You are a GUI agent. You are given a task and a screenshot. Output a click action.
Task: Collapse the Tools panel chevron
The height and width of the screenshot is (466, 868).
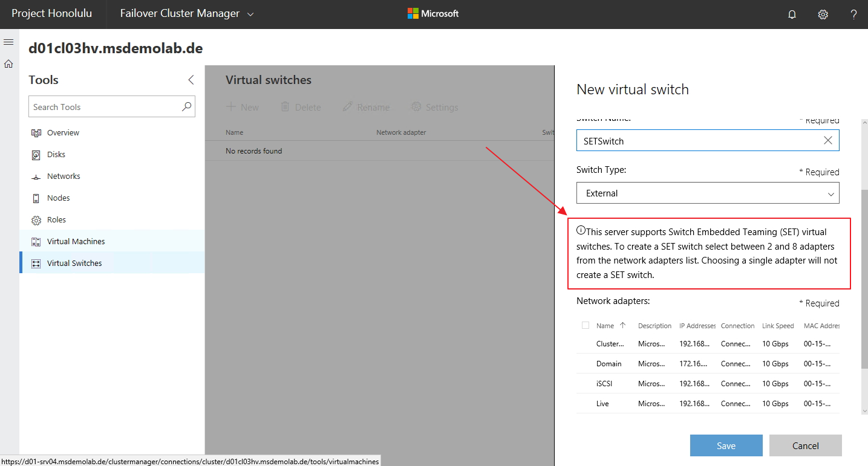click(x=191, y=80)
